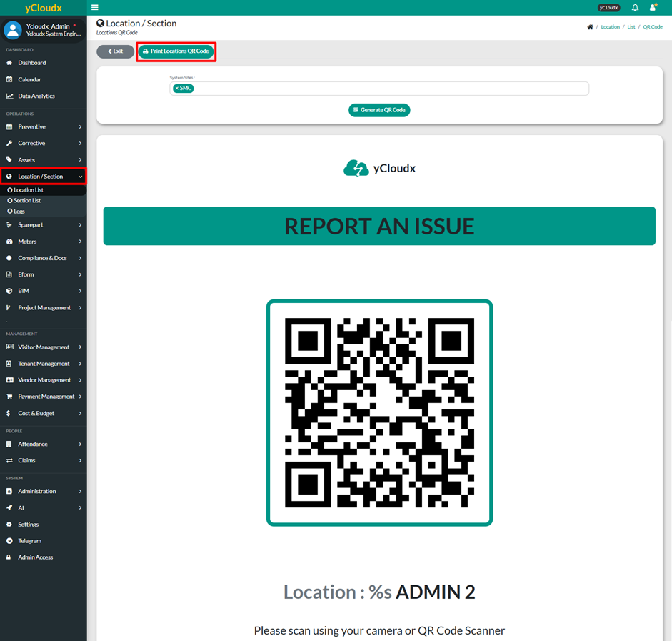Image resolution: width=672 pixels, height=641 pixels.
Task: Go to List breadcrumb link
Action: tap(631, 27)
